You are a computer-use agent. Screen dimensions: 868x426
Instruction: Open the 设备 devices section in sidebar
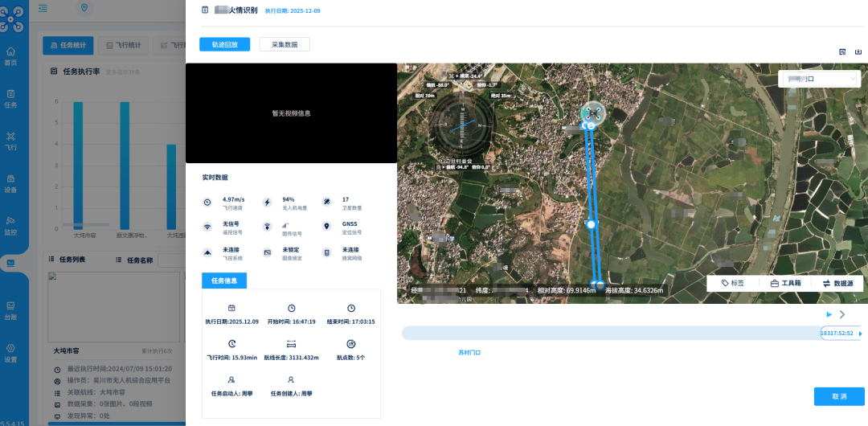click(10, 184)
